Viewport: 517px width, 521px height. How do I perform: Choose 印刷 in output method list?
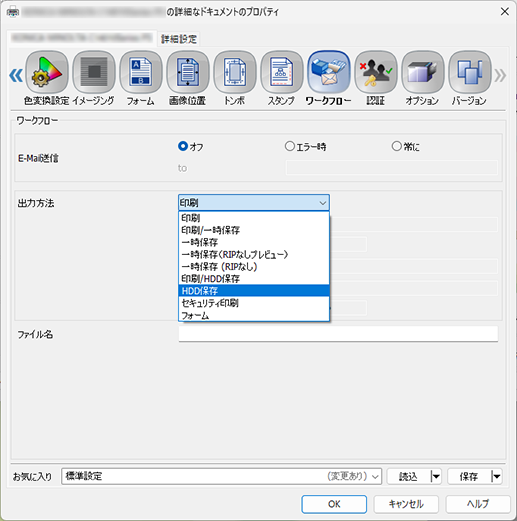click(254, 218)
